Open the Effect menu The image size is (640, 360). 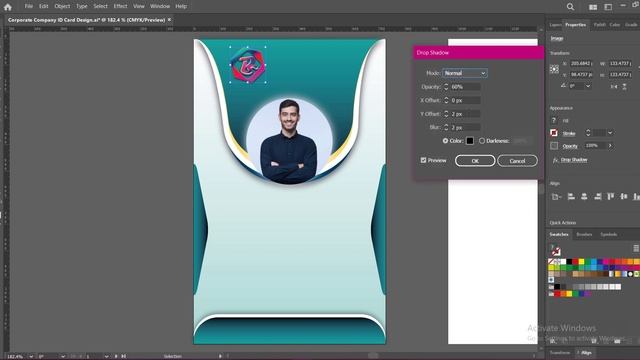pos(120,7)
